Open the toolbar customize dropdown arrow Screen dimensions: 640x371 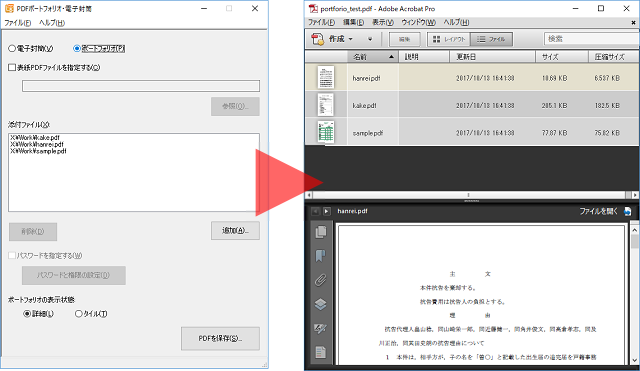pos(370,39)
